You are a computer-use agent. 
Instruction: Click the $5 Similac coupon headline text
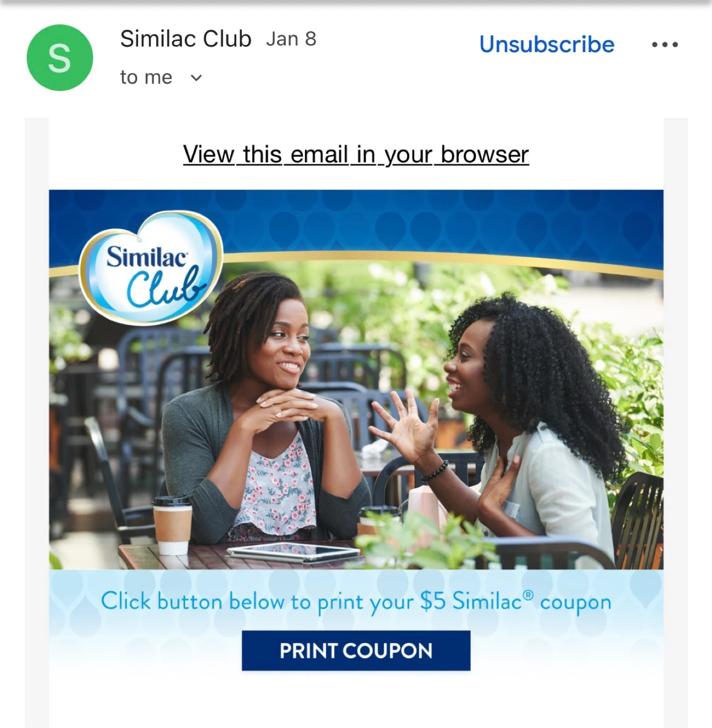pyautogui.click(x=356, y=602)
